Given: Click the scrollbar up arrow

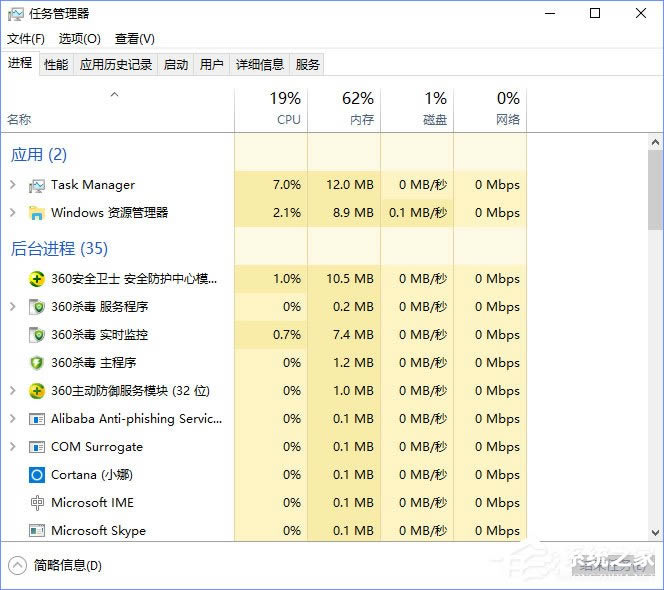Looking at the screenshot, I should 656,142.
